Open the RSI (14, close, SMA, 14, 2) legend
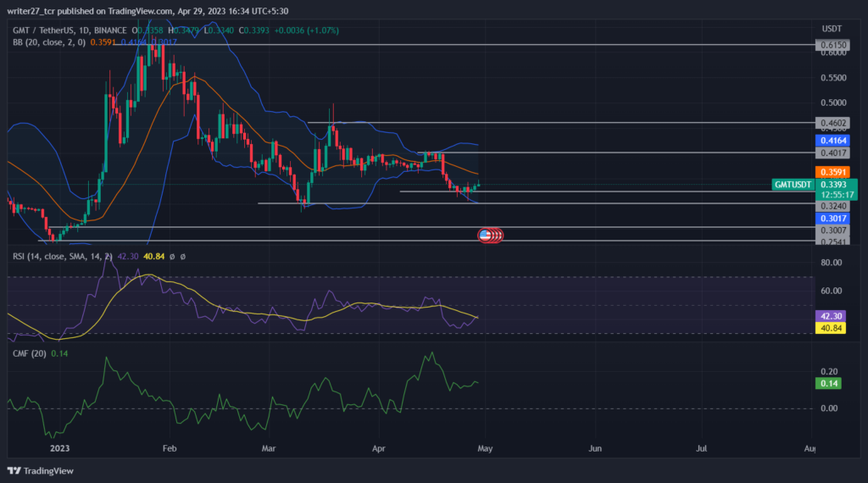868x483 pixels. pos(63,256)
